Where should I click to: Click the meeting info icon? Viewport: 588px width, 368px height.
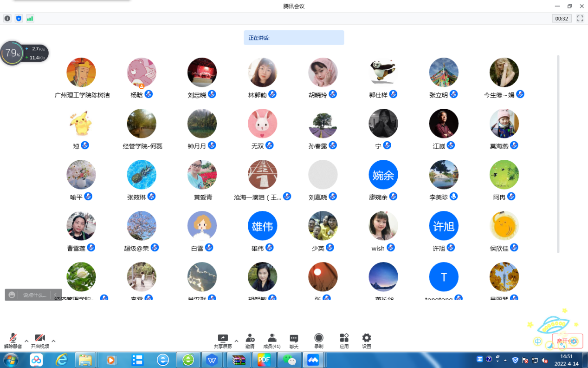[7, 19]
